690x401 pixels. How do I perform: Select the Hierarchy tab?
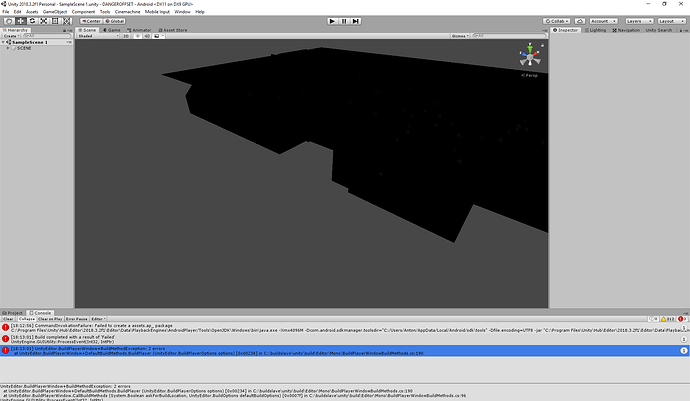[16, 30]
